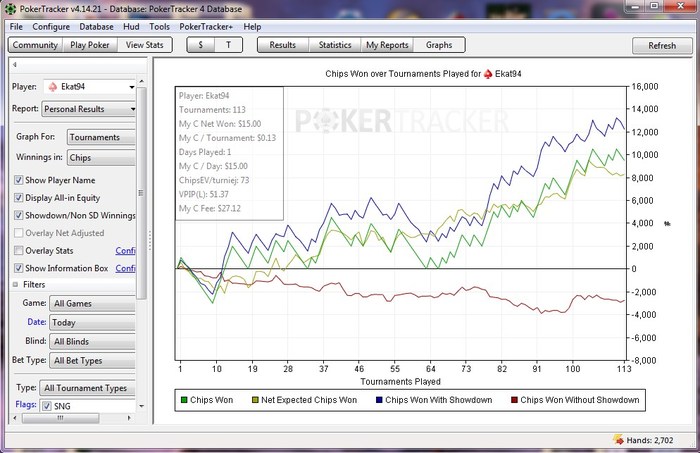Click the sidebar horizontal scrollbar thumb
Image resolution: width=700 pixels, height=453 pixels.
60,418
